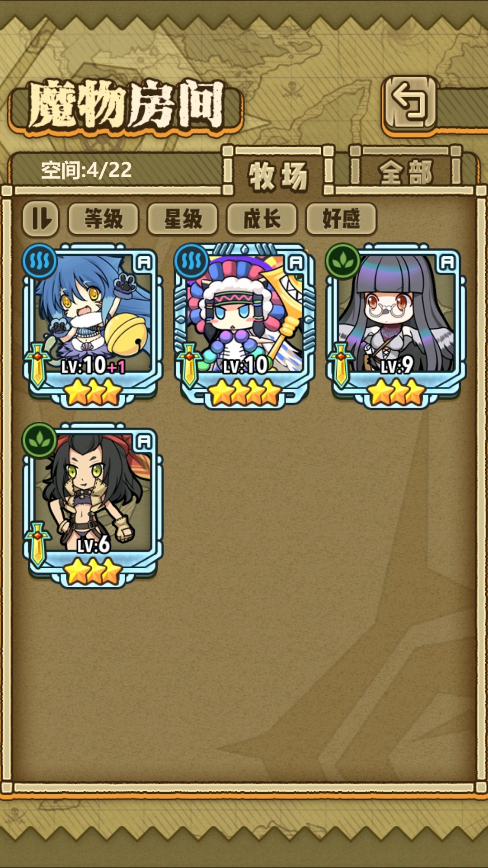Click leaf element icon on Lv6 card
This screenshot has height=868, width=488.
pos(40,440)
